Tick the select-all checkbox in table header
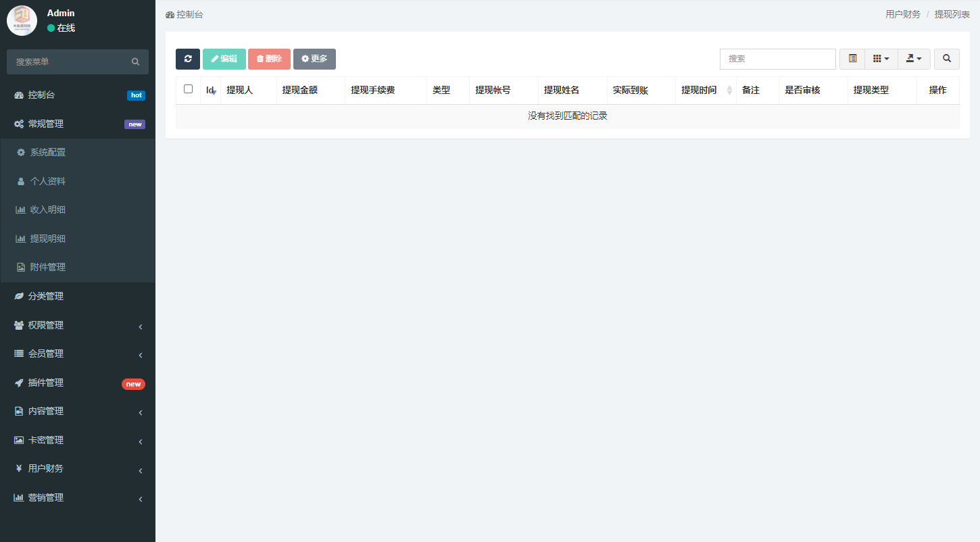Viewport: 980px width, 542px height. pyautogui.click(x=189, y=89)
